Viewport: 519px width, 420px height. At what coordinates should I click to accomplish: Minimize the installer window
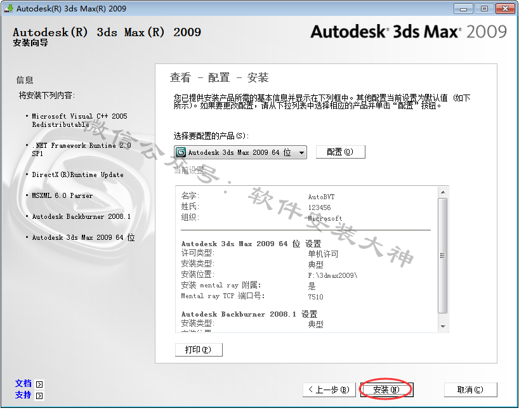(x=463, y=9)
